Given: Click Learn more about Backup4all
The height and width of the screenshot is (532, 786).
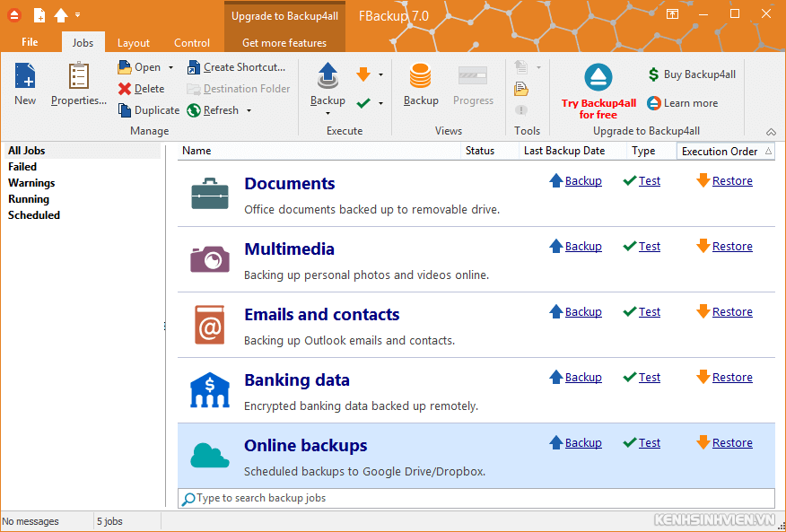Looking at the screenshot, I should point(682,103).
